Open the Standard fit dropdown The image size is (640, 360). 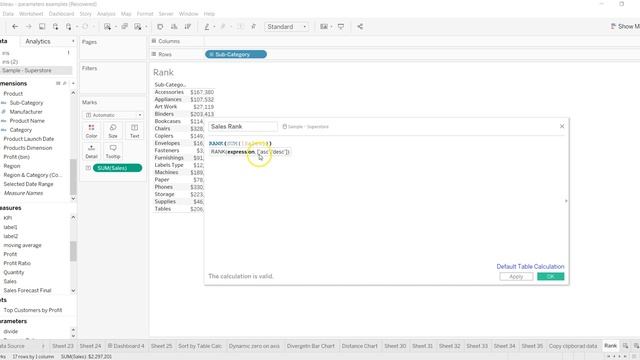287,27
